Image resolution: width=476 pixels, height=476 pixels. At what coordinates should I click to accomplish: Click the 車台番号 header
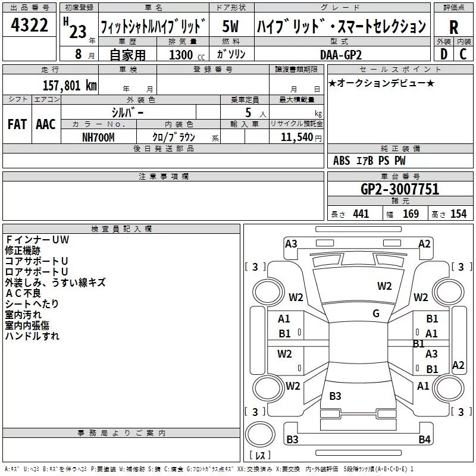[x=400, y=176]
